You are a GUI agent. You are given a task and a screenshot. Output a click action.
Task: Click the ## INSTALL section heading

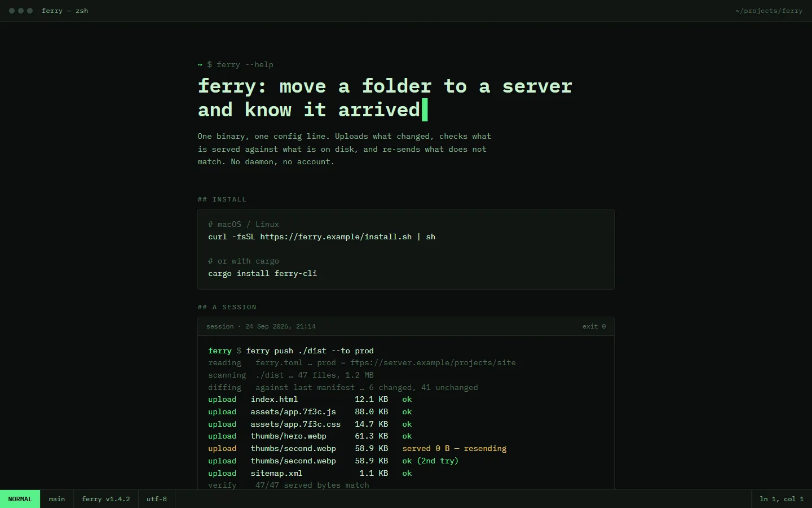[222, 199]
